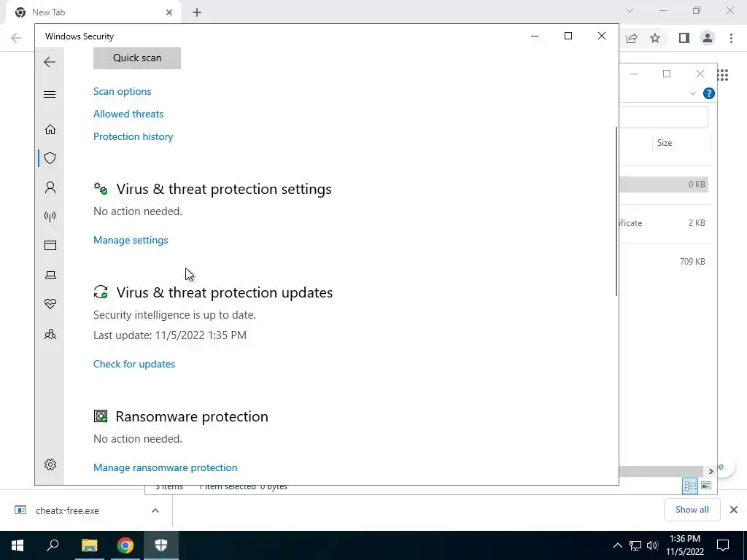747x560 pixels.
Task: Open File Explorer from taskbar
Action: [x=89, y=545]
